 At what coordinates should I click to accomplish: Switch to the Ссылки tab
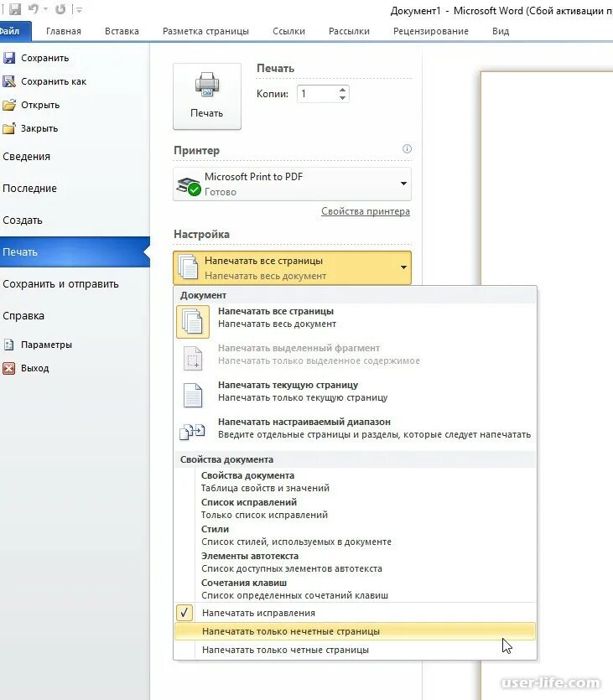point(288,31)
